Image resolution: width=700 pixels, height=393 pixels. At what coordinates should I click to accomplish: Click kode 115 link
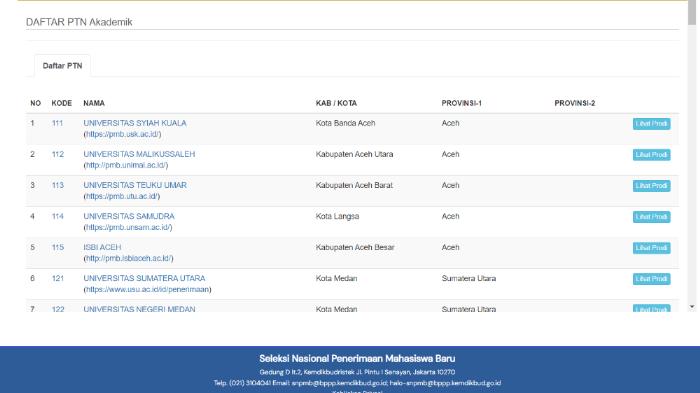point(58,247)
